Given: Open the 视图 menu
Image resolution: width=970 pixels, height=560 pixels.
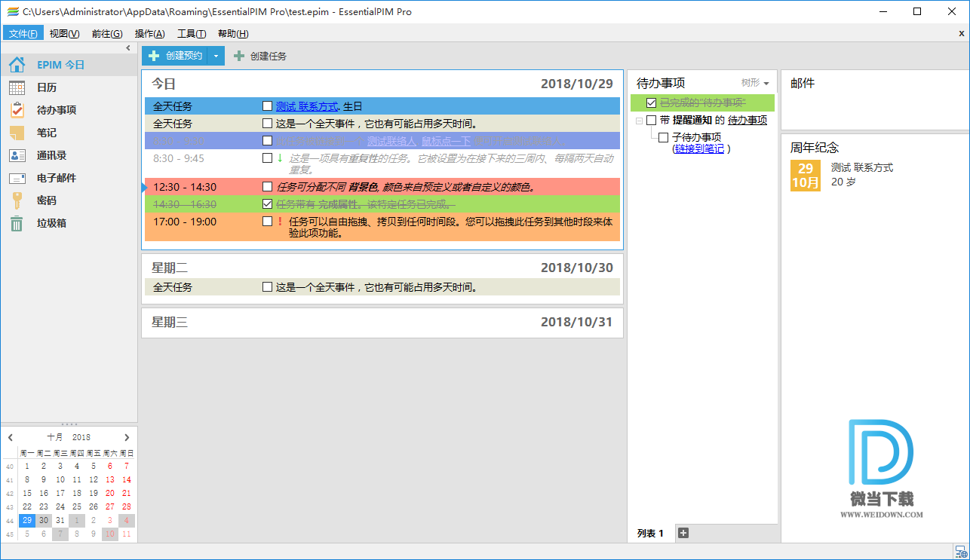Looking at the screenshot, I should pos(65,34).
